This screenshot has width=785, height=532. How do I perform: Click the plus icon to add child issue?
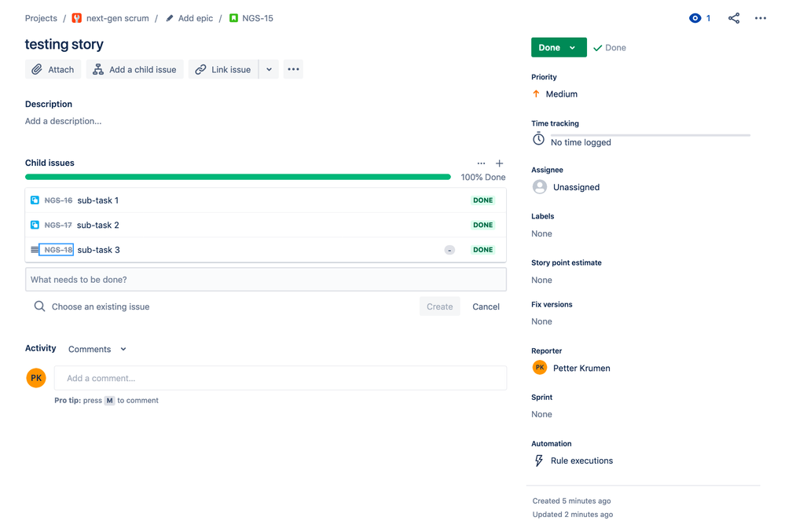[x=499, y=163]
